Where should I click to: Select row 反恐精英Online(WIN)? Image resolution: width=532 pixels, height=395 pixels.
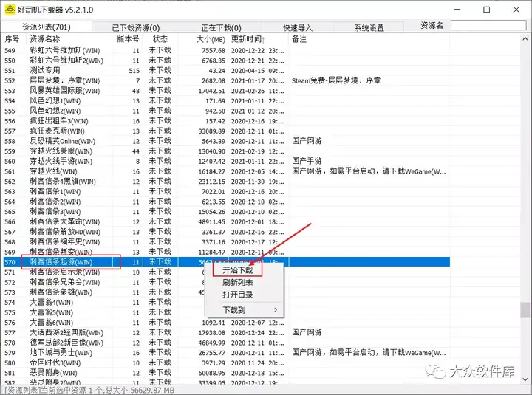(227, 141)
